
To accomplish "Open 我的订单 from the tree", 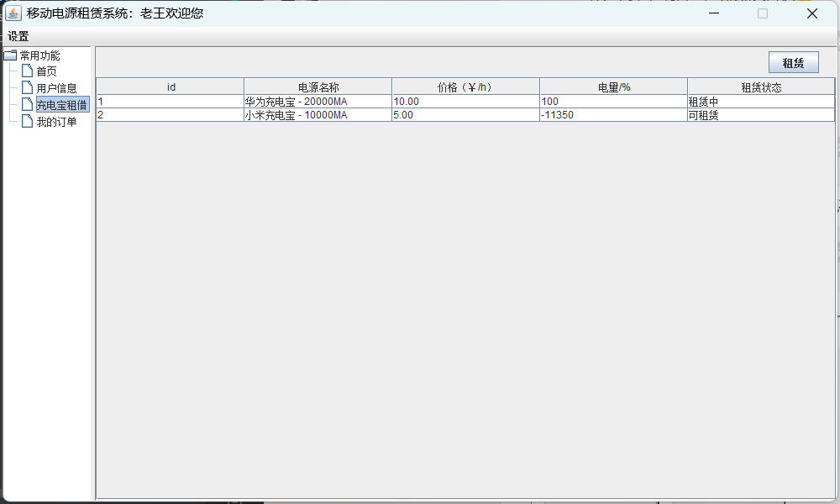I will (x=56, y=122).
